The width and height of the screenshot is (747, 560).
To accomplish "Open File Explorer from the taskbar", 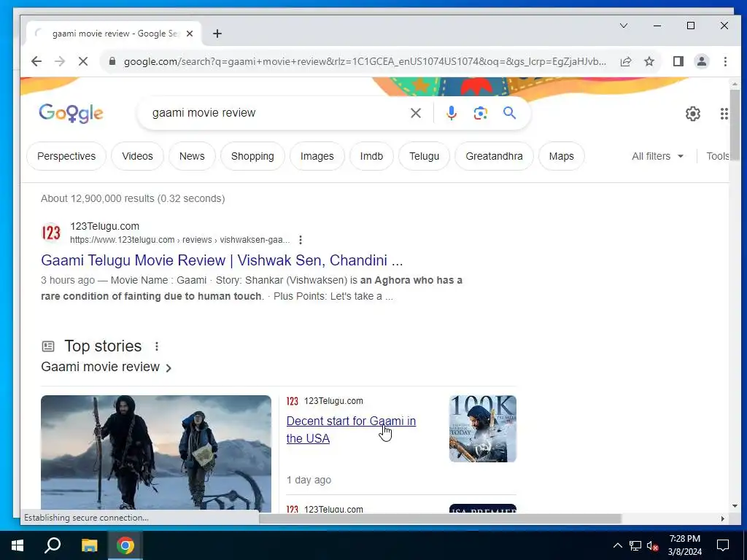I will [89, 545].
